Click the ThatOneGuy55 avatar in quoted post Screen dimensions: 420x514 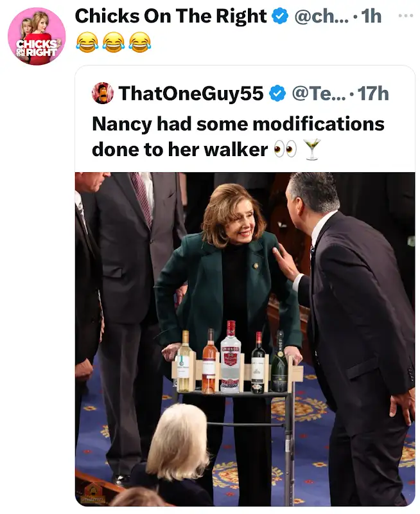[x=103, y=93]
